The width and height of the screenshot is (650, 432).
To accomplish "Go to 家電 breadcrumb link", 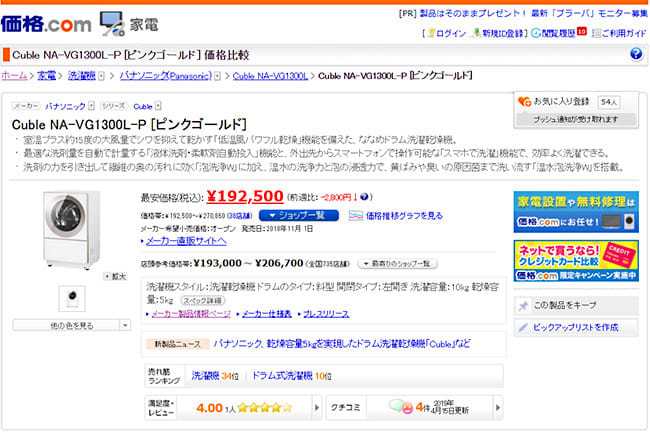I will click(x=46, y=76).
